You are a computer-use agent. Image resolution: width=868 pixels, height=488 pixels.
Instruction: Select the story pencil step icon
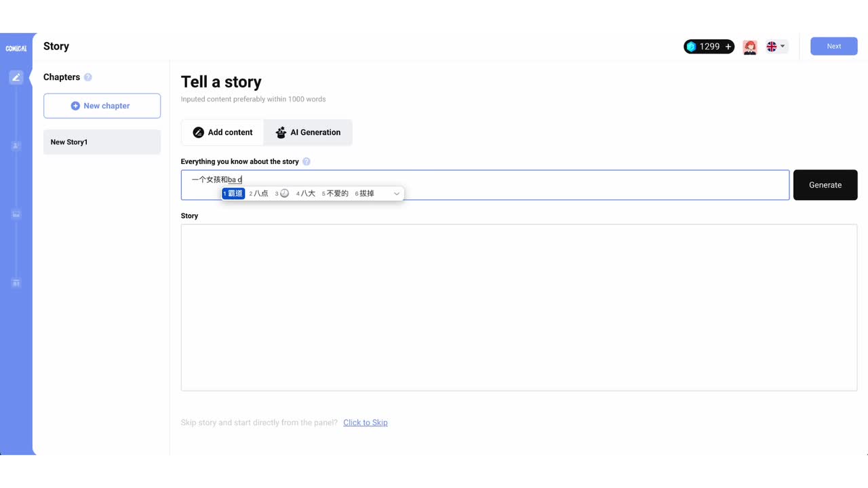pyautogui.click(x=16, y=77)
